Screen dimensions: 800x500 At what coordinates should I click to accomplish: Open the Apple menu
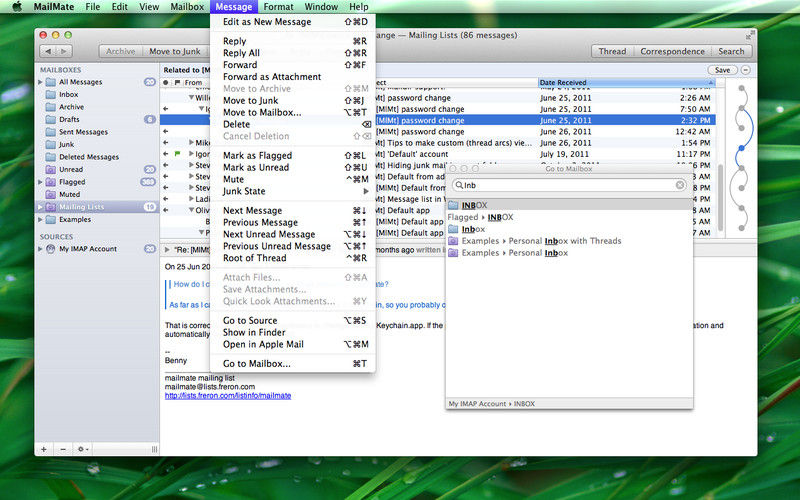16,7
